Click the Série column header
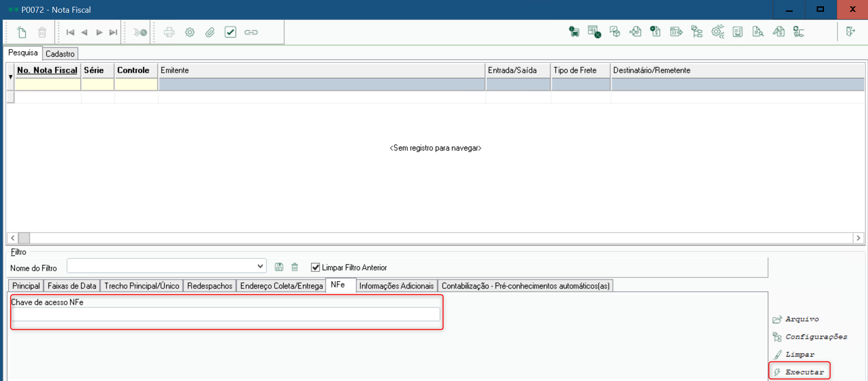Image resolution: width=868 pixels, height=381 pixels. click(x=98, y=70)
